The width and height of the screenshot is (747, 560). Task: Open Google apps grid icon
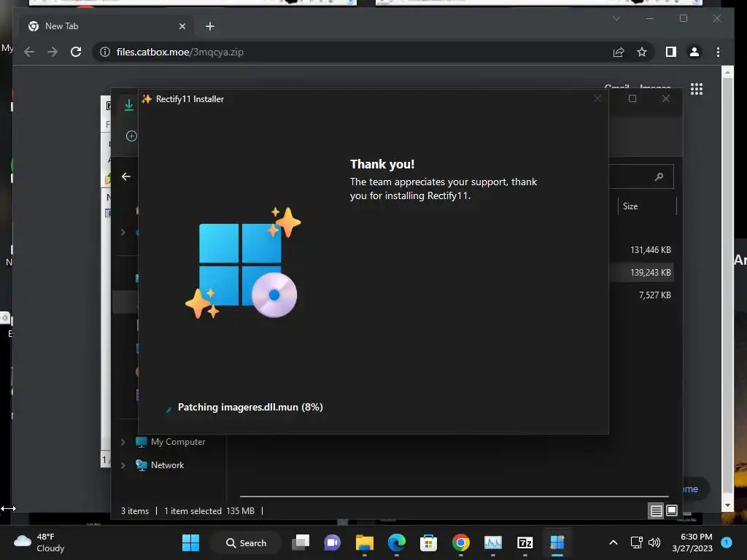(x=697, y=89)
